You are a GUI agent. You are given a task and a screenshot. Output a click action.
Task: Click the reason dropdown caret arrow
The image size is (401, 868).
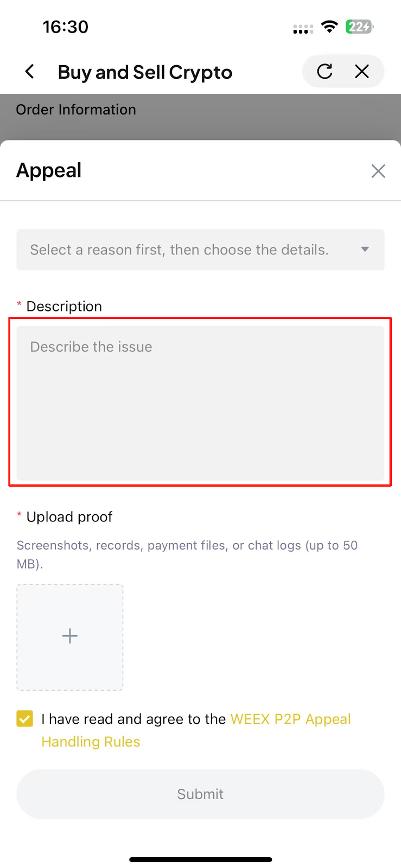(x=365, y=250)
